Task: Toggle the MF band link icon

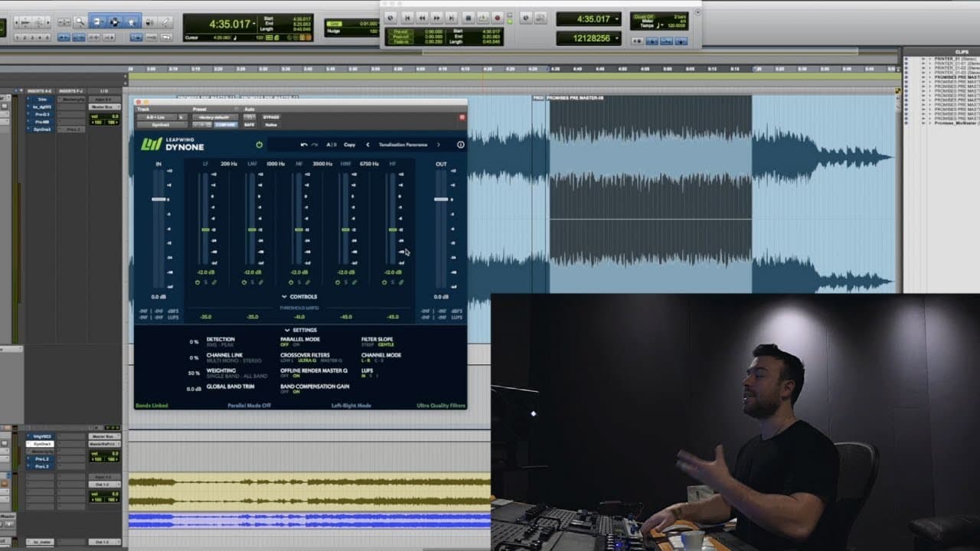Action: point(308,282)
